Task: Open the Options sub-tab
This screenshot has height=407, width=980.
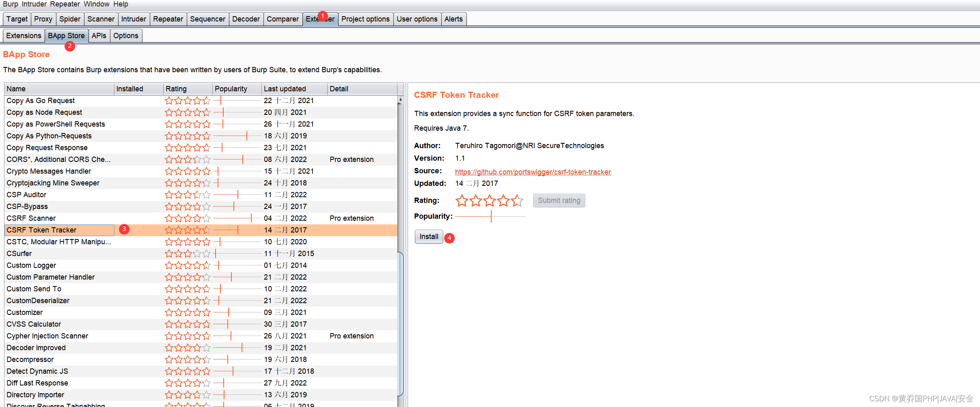Action: [x=126, y=36]
